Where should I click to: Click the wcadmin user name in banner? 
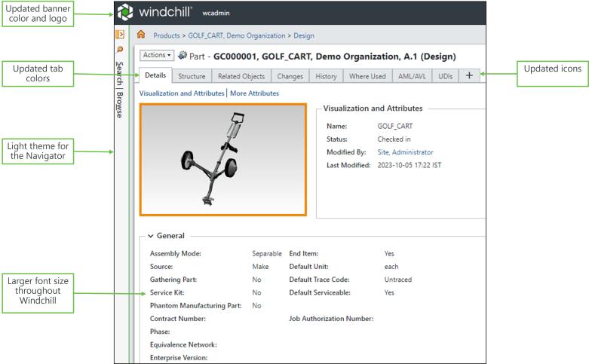216,13
